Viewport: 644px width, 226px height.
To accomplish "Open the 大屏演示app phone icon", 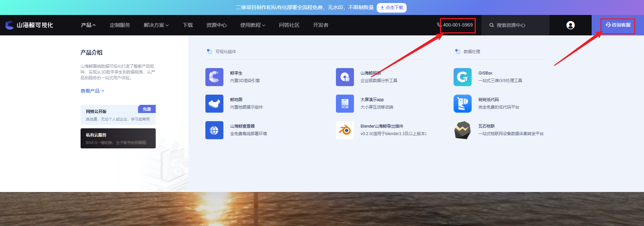I will point(345,103).
